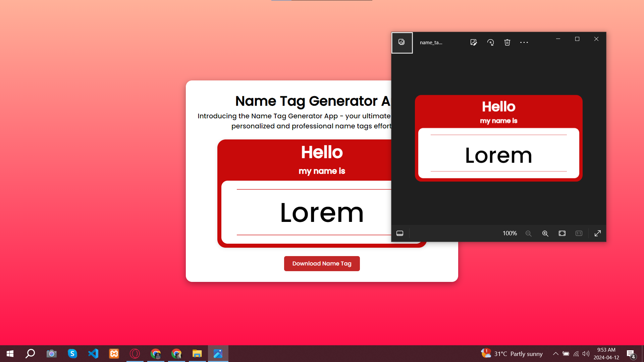Click the delete/trash icon in viewer toolbar
This screenshot has height=362, width=644.
point(507,42)
